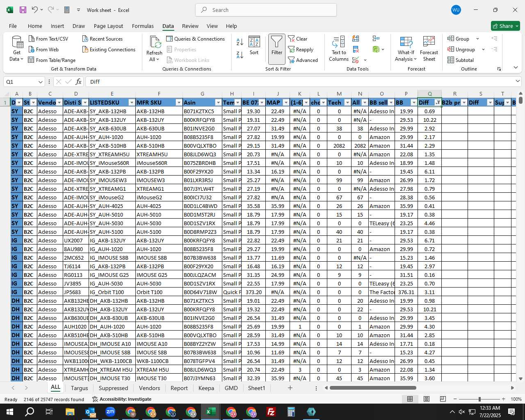The height and width of the screenshot is (420, 525).
Task: Click the Ungroup button
Action: [461, 49]
